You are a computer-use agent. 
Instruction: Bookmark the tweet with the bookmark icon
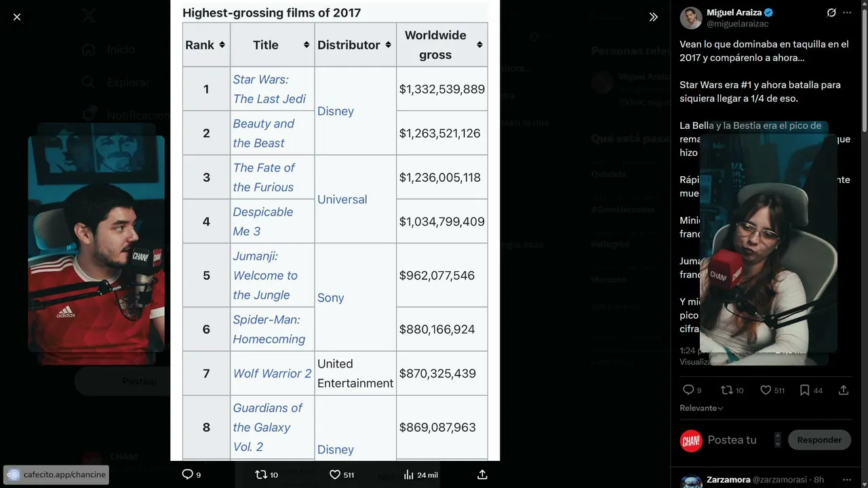coord(804,390)
